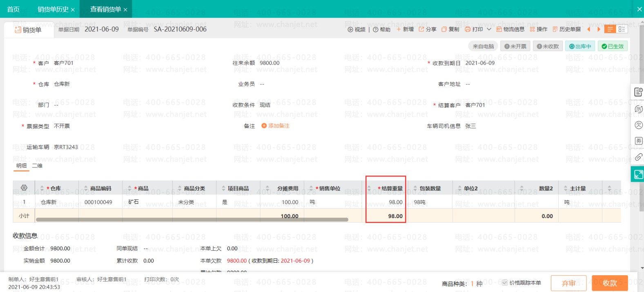Image resolution: width=644 pixels, height=292 pixels.
Task: Click the 未开票 status badge
Action: point(515,46)
